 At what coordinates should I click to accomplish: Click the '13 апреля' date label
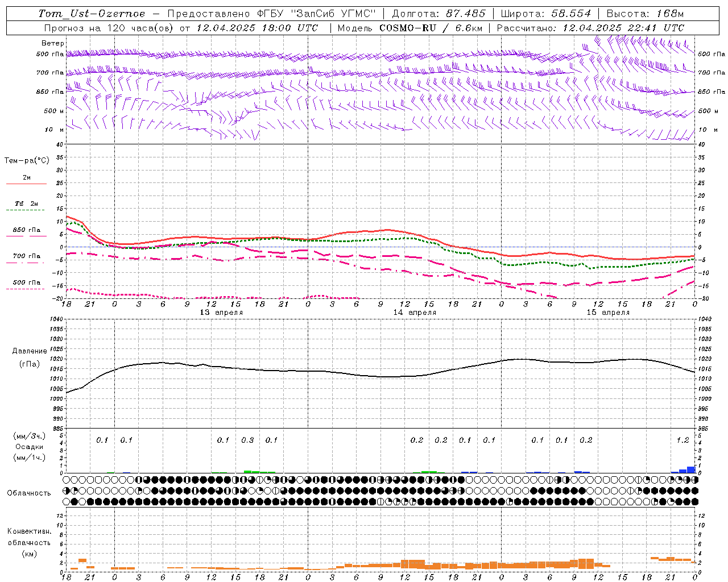(221, 313)
